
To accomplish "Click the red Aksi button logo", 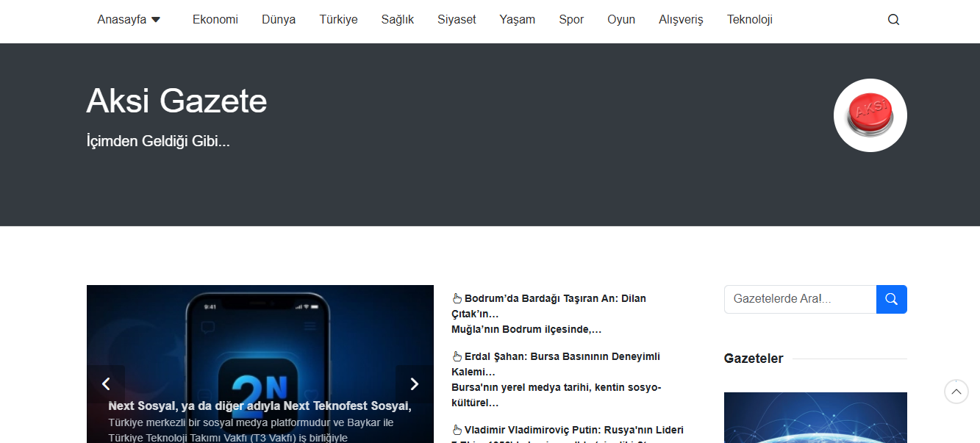I will pyautogui.click(x=870, y=115).
